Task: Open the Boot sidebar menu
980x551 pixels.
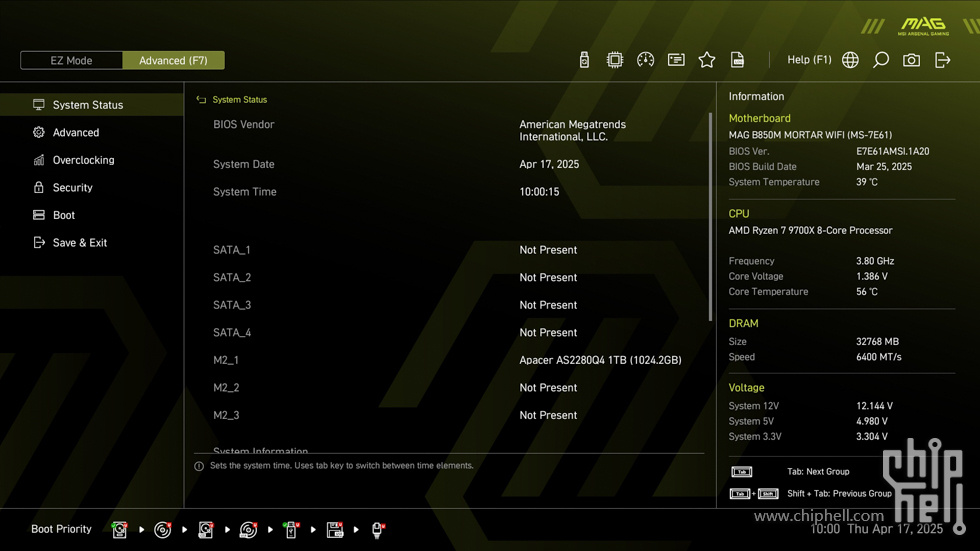Action: coord(92,215)
